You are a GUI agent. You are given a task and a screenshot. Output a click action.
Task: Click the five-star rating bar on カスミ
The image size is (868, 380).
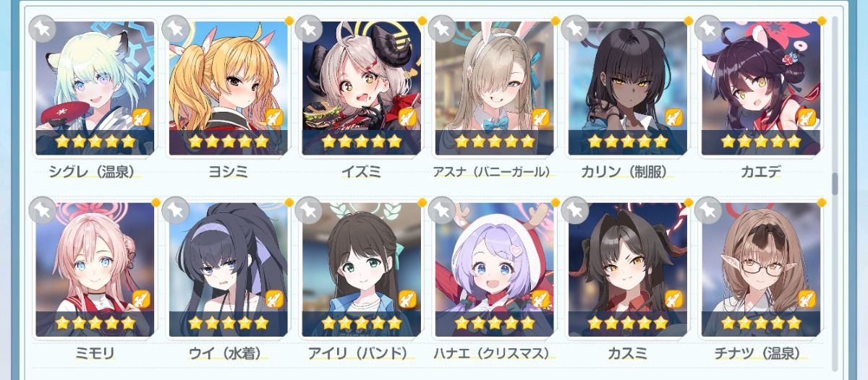pyautogui.click(x=627, y=323)
